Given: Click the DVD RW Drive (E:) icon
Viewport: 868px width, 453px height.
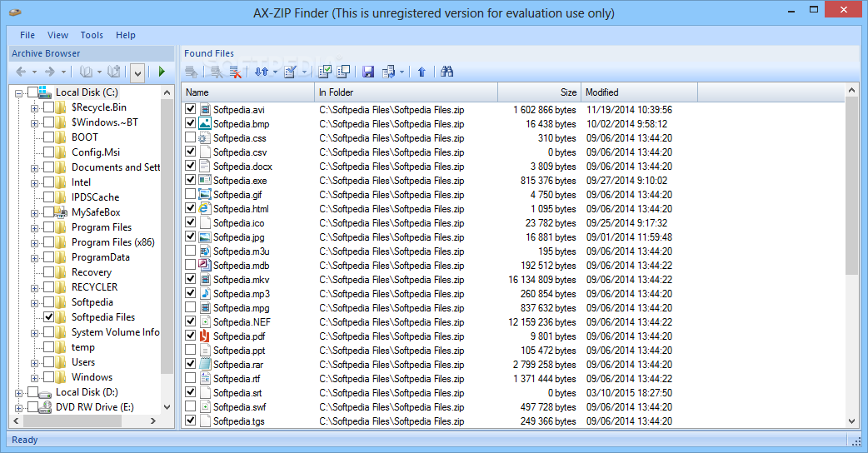Looking at the screenshot, I should click(45, 406).
